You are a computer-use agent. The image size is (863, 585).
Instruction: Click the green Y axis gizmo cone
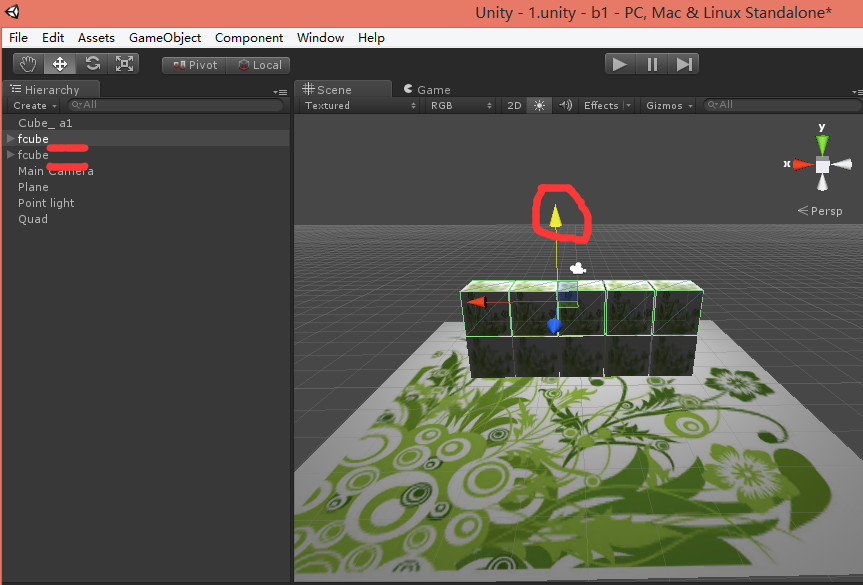(822, 145)
